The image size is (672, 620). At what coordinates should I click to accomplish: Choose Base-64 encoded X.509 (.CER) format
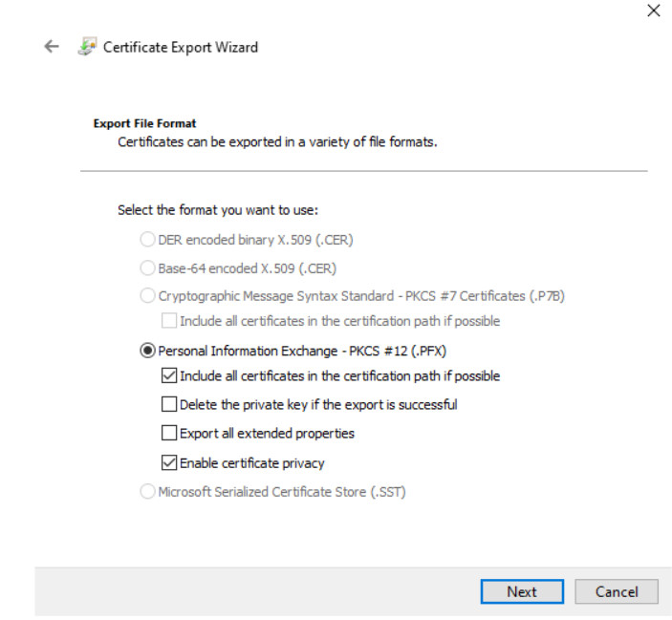click(148, 268)
